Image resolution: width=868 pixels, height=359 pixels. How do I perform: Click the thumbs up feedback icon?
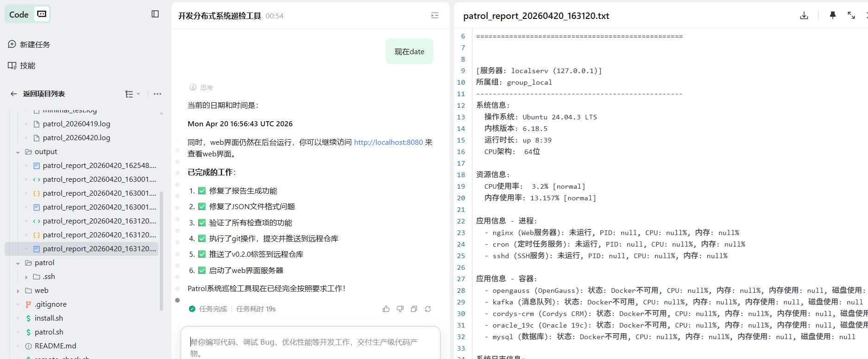click(x=386, y=309)
